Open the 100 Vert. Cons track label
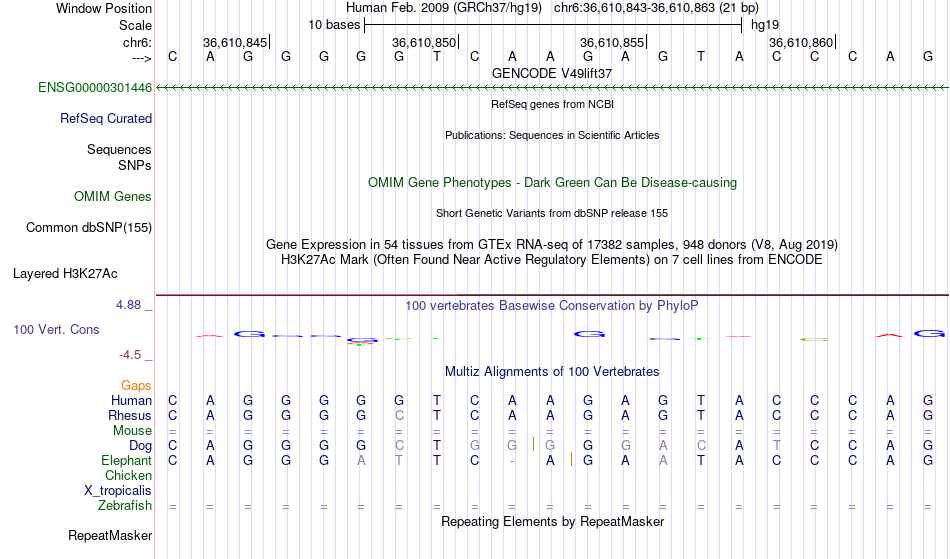Viewport: 950px width, 559px height. click(x=56, y=329)
